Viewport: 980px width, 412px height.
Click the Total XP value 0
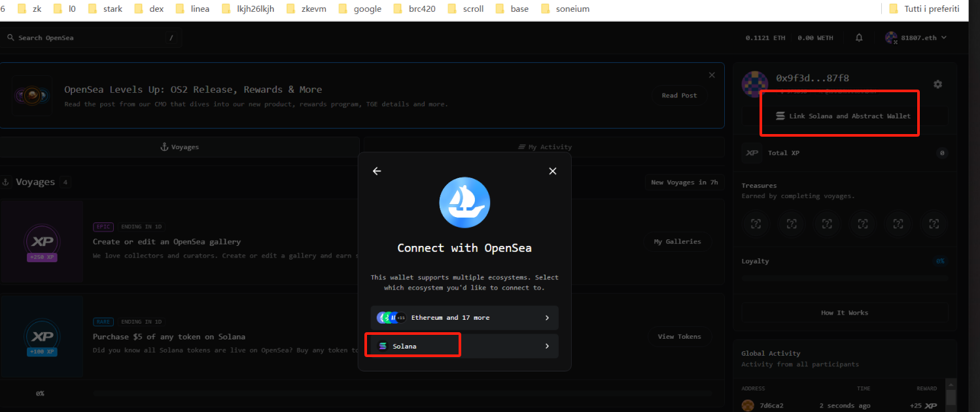(941, 153)
